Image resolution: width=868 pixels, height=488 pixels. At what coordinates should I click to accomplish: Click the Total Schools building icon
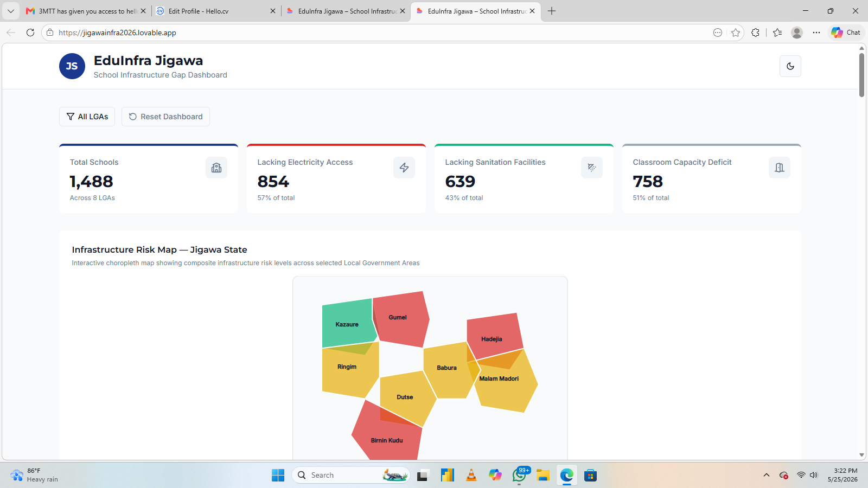coord(216,168)
